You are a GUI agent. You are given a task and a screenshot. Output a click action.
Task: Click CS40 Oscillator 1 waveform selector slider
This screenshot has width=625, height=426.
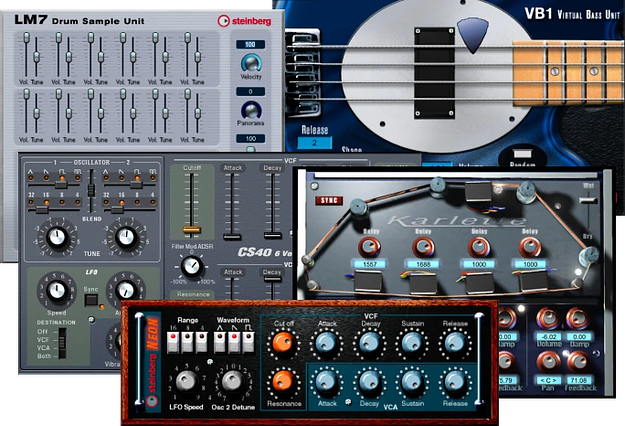(61, 185)
